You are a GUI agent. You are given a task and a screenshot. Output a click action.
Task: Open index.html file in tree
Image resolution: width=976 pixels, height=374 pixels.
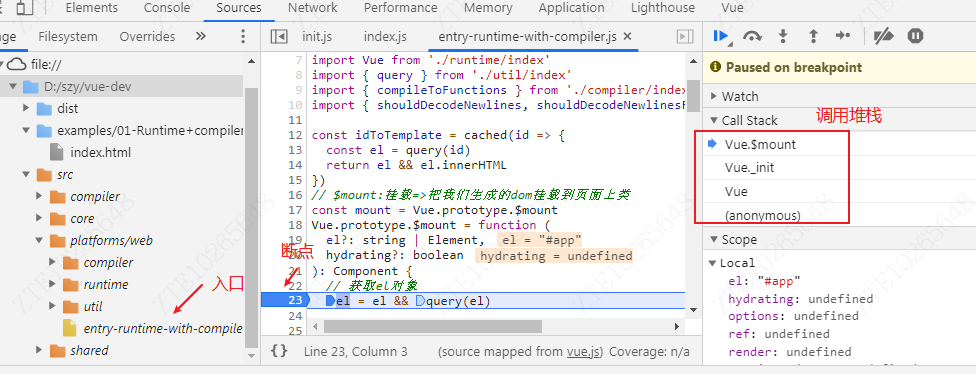(100, 152)
